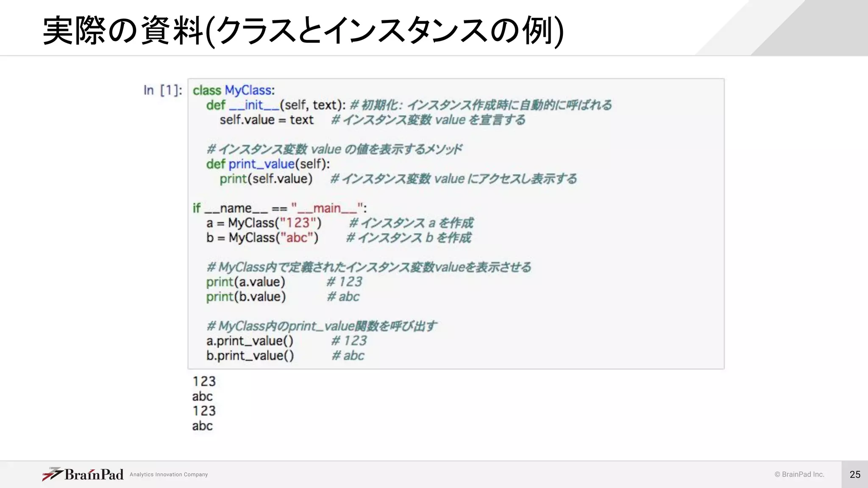Image resolution: width=868 pixels, height=488 pixels.
Task: Click the 'print(self.value)' statement
Action: pyautogui.click(x=266, y=179)
